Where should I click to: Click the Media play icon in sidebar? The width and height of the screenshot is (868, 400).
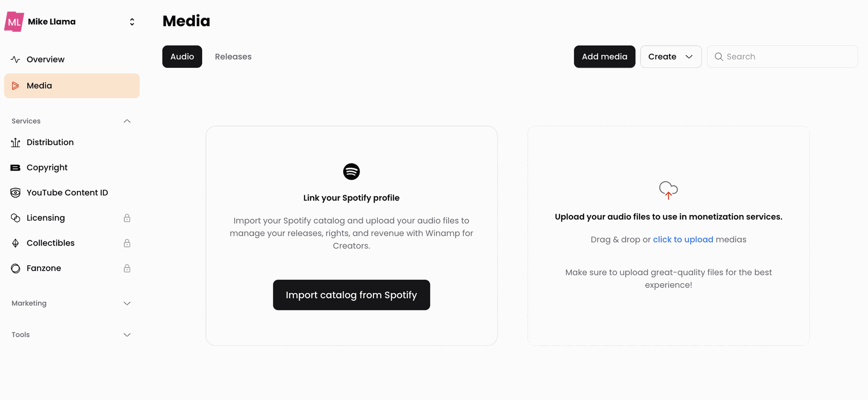[15, 86]
